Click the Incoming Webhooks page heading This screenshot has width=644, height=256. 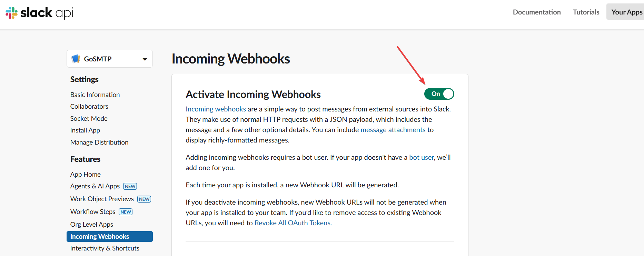click(x=231, y=59)
